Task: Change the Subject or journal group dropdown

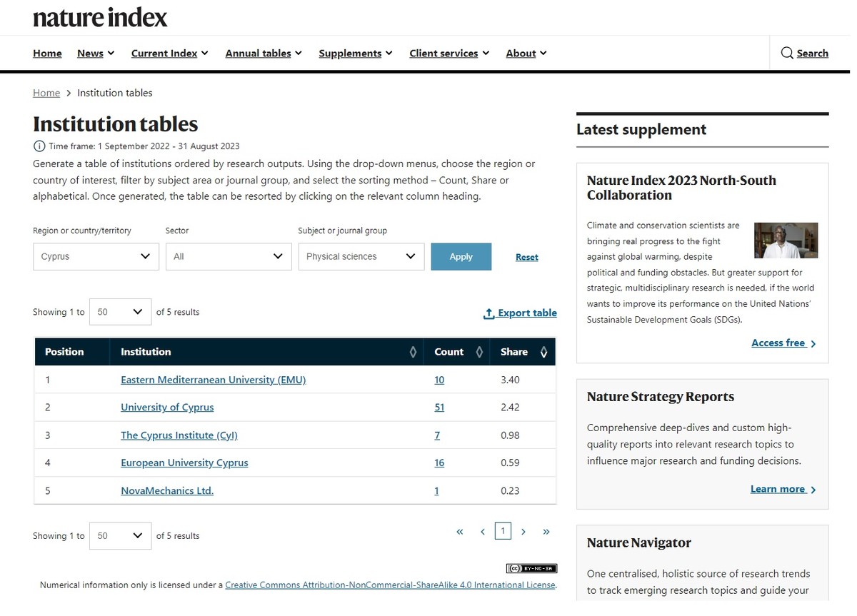Action: coord(361,256)
